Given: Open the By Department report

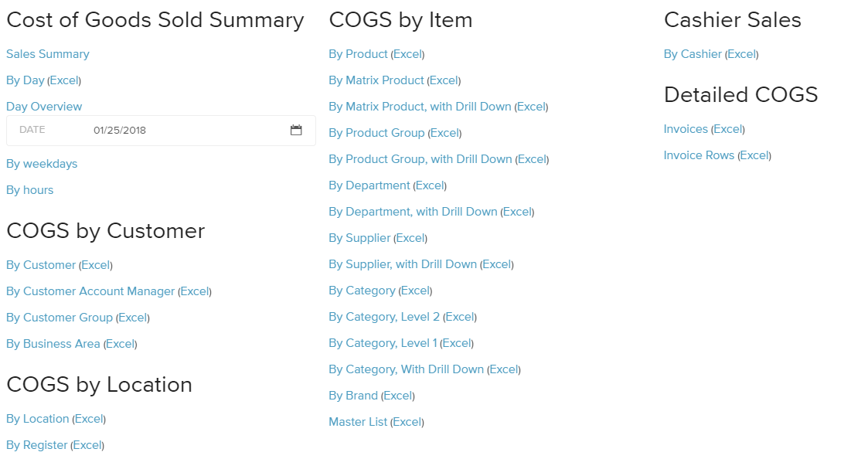Looking at the screenshot, I should coord(369,185).
